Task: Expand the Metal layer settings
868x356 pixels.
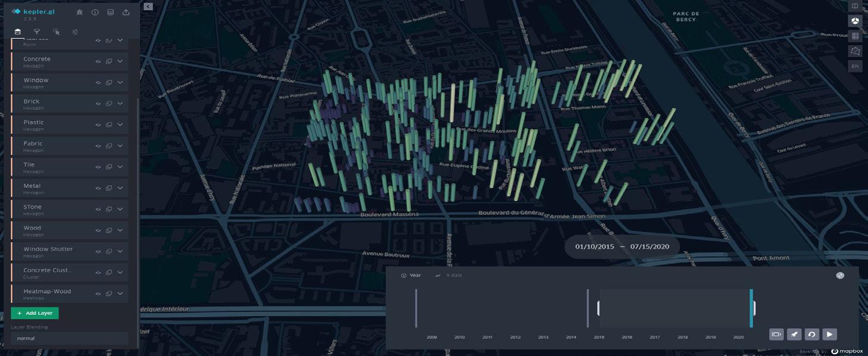Action: tap(120, 188)
